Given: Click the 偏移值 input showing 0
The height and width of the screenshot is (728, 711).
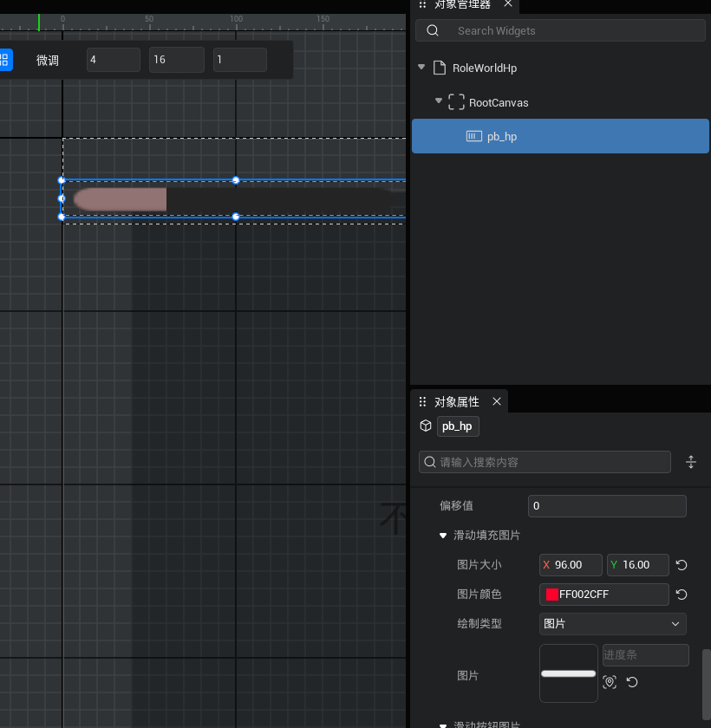Looking at the screenshot, I should 607,505.
